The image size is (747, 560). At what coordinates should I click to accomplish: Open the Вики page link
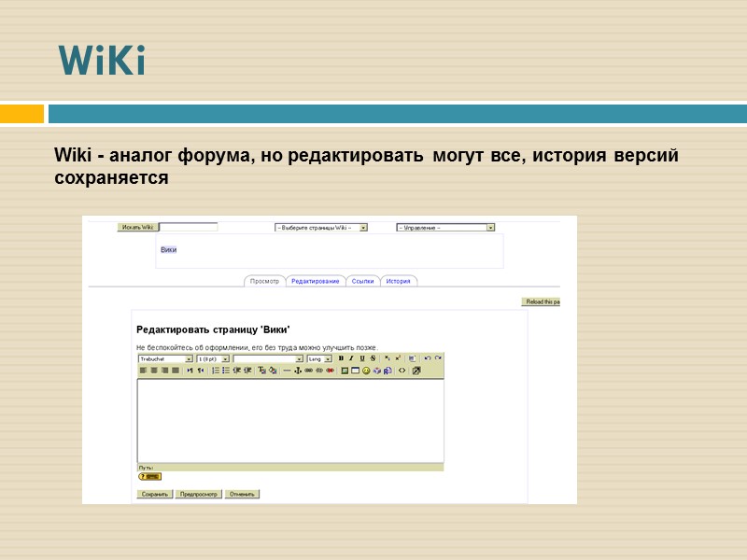pos(169,250)
